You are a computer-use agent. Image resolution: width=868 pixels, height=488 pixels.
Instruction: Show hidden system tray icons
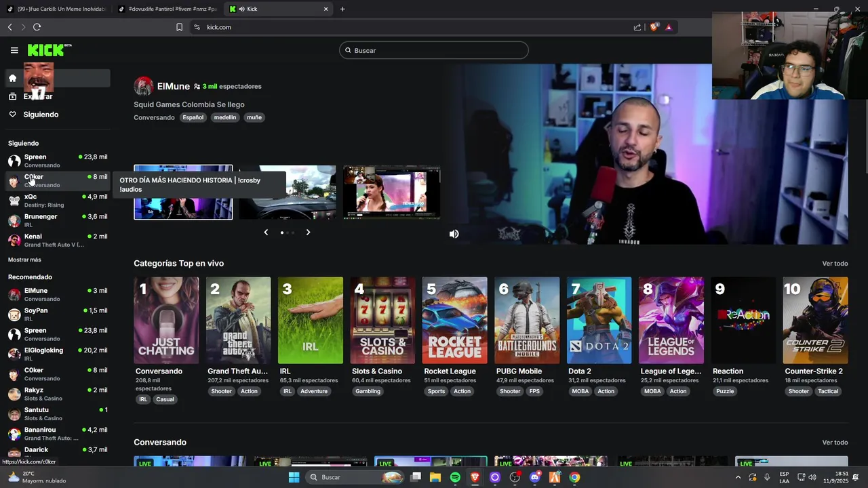(738, 477)
